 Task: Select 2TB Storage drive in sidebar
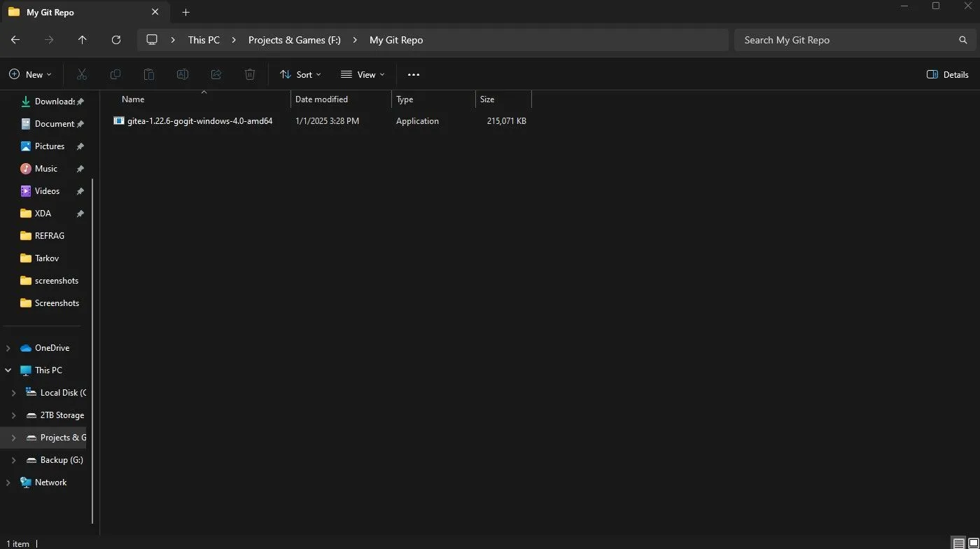[x=62, y=415]
